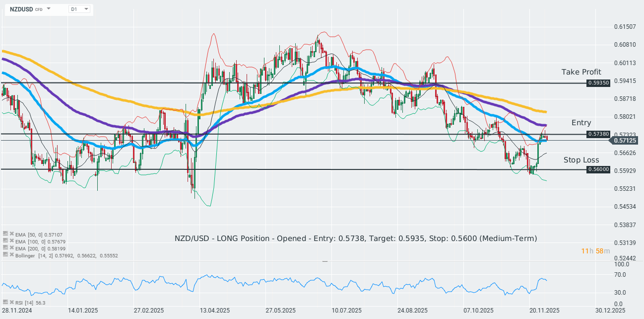Remove the RSI [14] indicator
Screen dimensions: 644x319
coord(11,302)
